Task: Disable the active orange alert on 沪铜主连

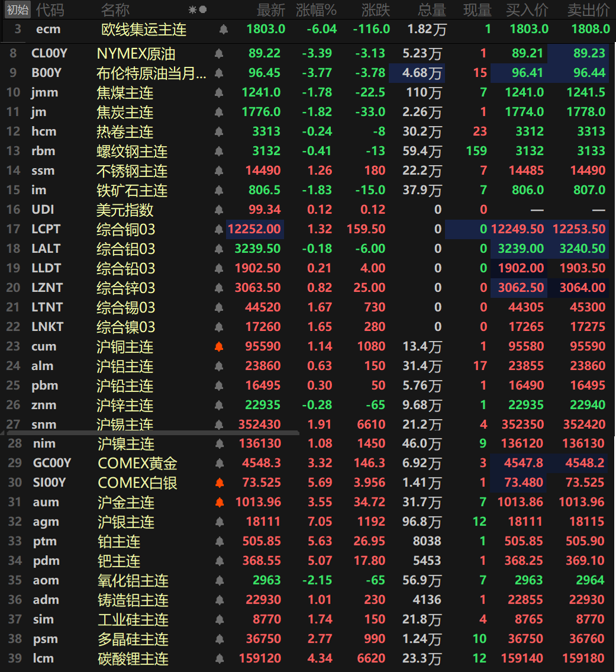Action: 219,346
